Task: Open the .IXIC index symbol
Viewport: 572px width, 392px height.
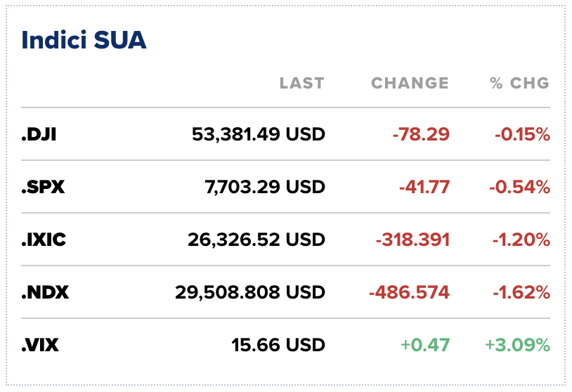Action: [x=44, y=240]
